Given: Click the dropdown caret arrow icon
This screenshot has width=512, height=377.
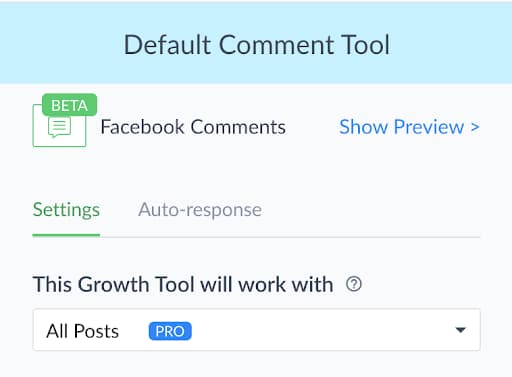Looking at the screenshot, I should click(x=461, y=330).
